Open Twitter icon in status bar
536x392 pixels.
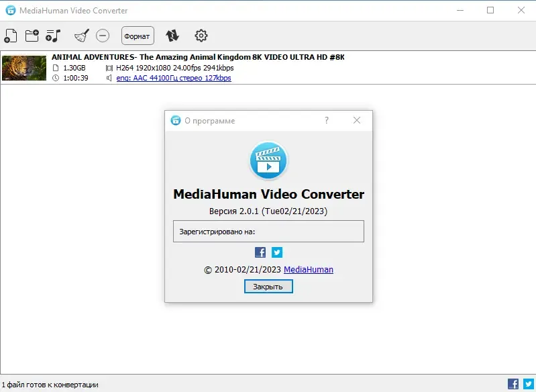[x=529, y=384]
